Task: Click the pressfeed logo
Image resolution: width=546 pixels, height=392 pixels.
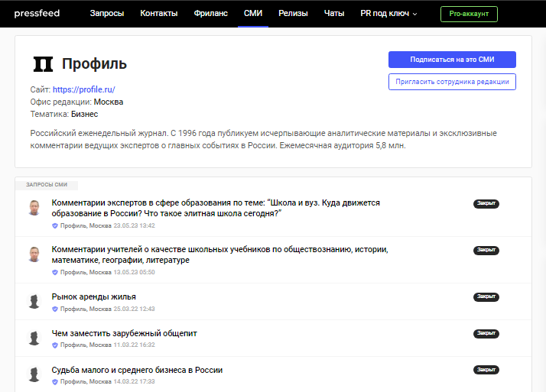Action: tap(37, 13)
